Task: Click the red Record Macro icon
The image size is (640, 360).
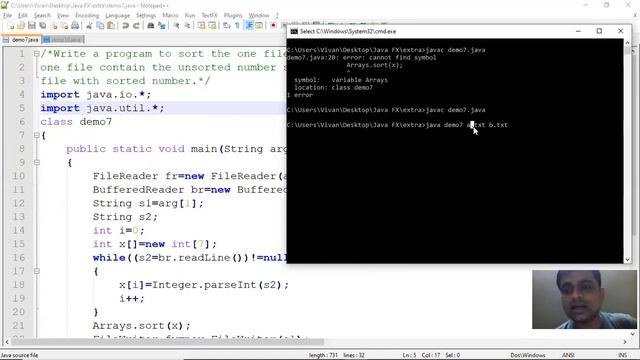Action: click(x=273, y=26)
